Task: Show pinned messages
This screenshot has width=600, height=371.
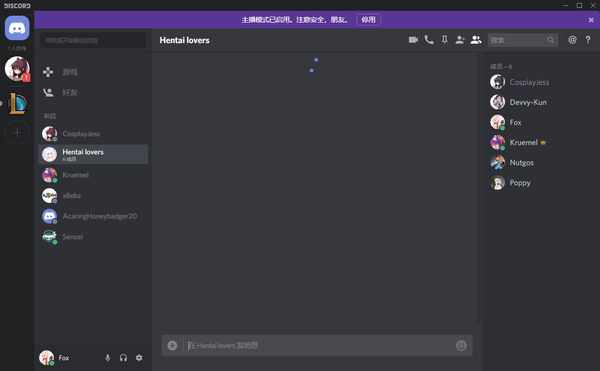Action: tap(445, 40)
